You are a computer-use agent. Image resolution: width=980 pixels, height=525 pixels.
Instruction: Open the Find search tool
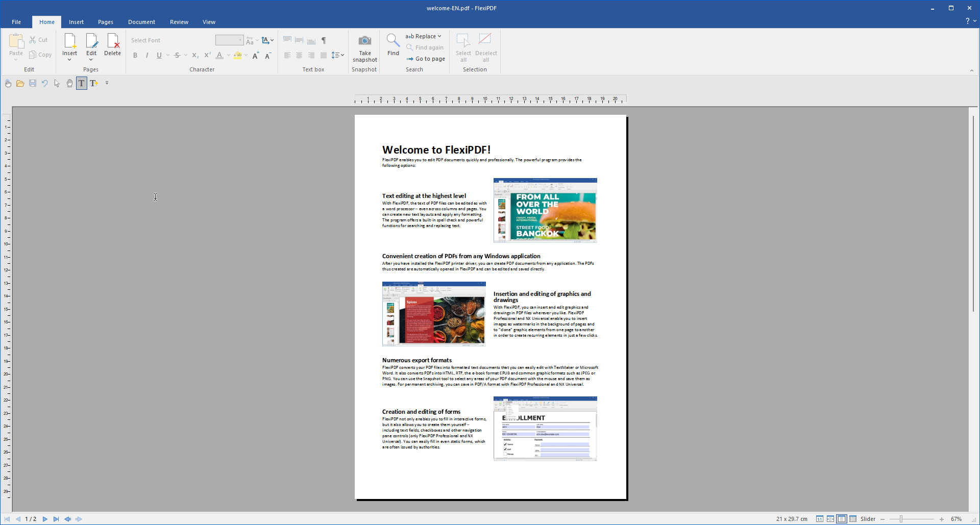[393, 45]
